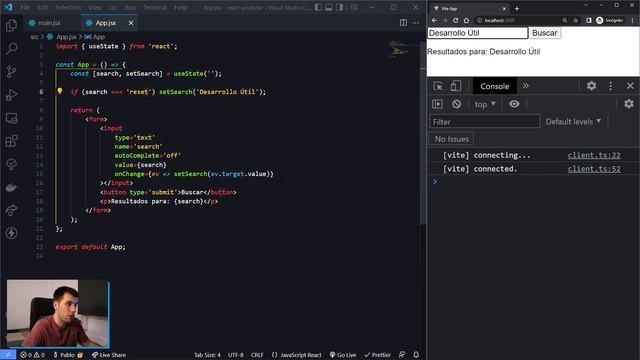Customize layout from title bar

click(x=354, y=7)
